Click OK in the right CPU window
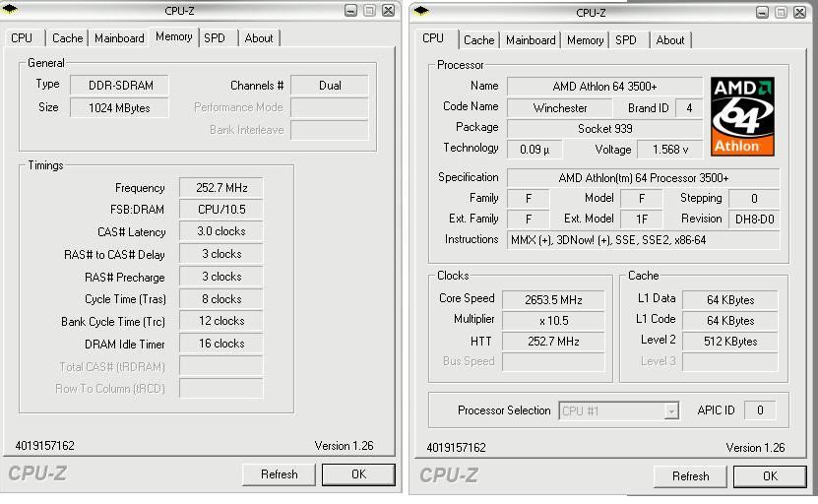818x504 pixels. tap(770, 476)
